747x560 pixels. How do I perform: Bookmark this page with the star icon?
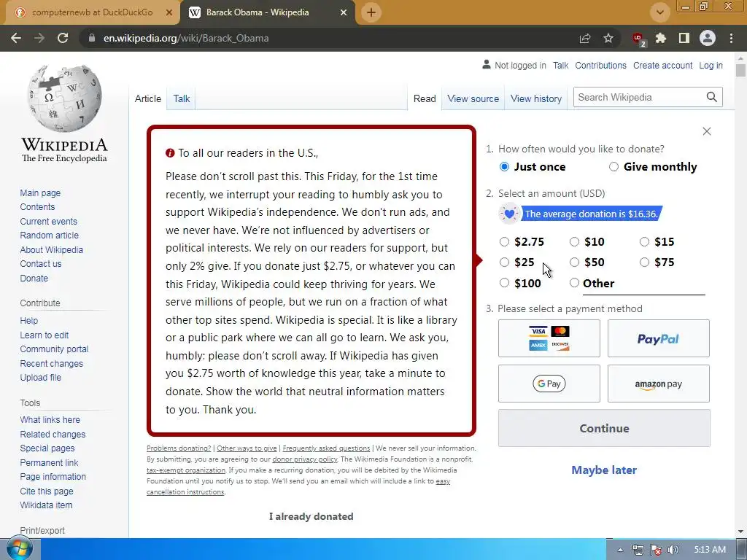[x=608, y=38]
